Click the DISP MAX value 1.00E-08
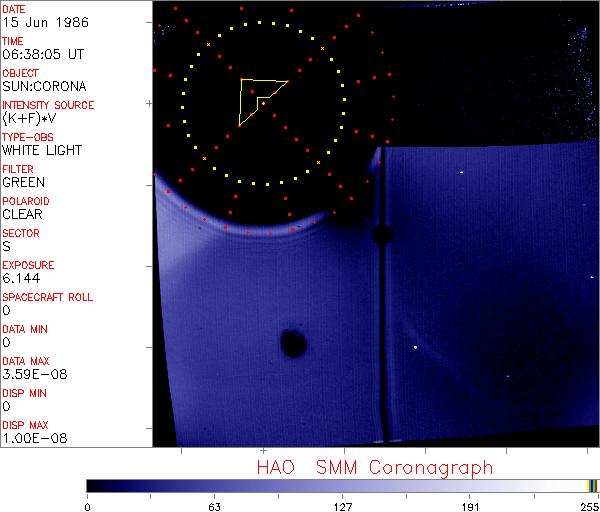This screenshot has width=600, height=512. coord(29,438)
